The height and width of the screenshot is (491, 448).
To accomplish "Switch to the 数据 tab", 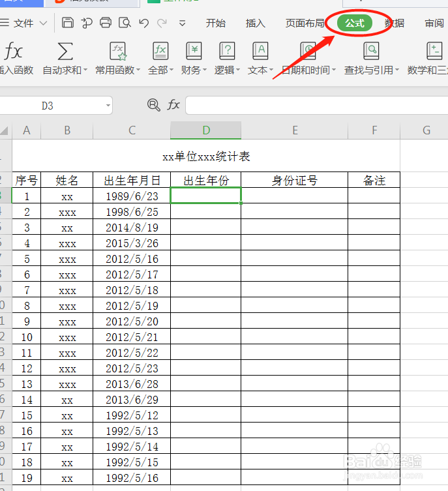I will [x=395, y=23].
